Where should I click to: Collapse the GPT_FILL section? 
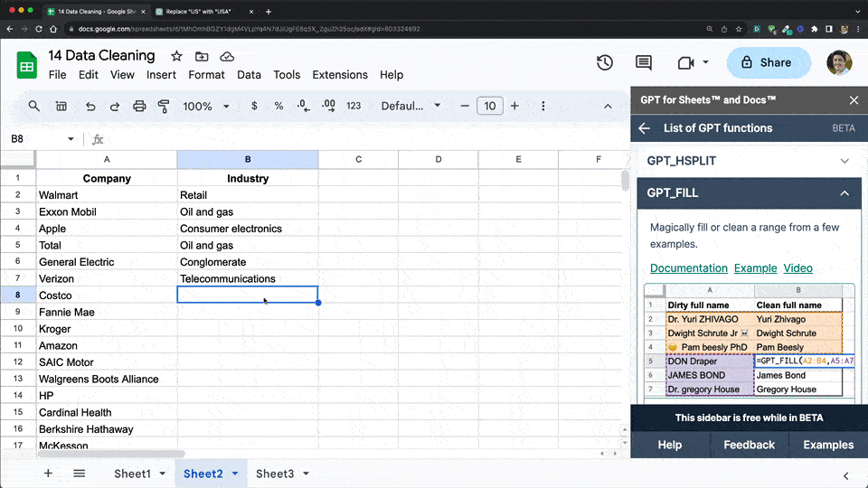pos(749,193)
